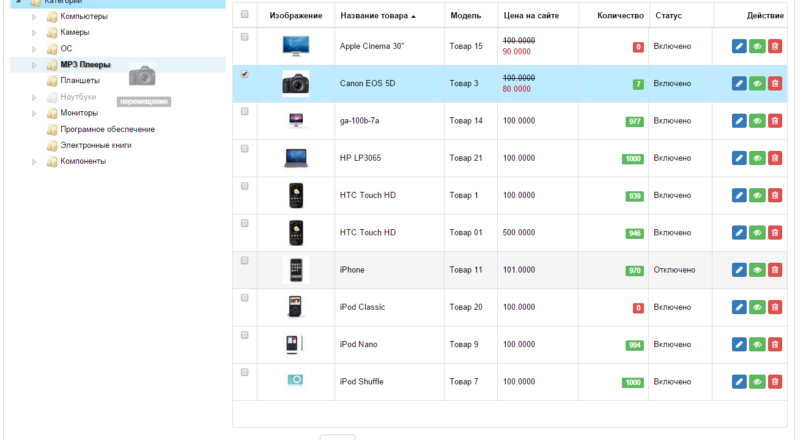This screenshot has width=806, height=440.
Task: Expand the Мониторы folder arrow
Action: pyautogui.click(x=34, y=113)
